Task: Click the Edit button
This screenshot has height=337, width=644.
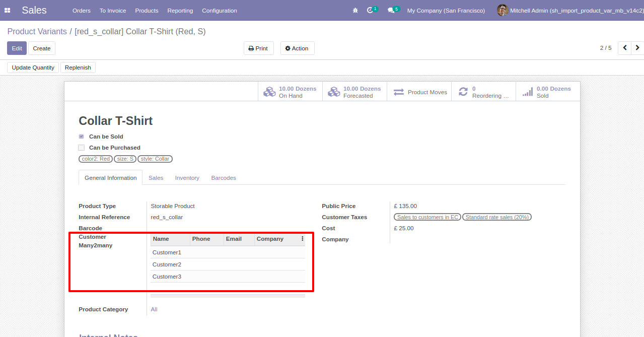Action: (x=17, y=48)
